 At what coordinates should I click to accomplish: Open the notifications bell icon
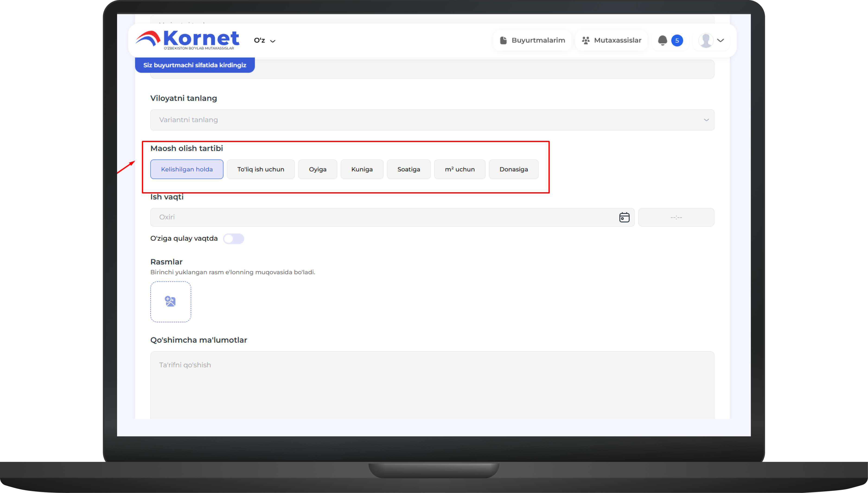[662, 40]
